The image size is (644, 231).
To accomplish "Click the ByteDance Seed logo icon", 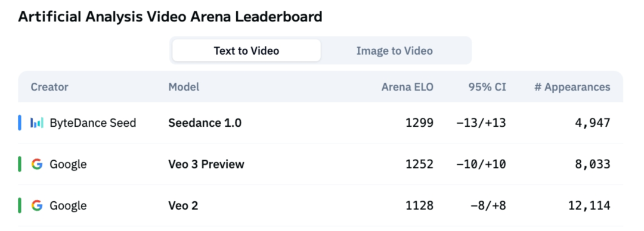I will [37, 123].
